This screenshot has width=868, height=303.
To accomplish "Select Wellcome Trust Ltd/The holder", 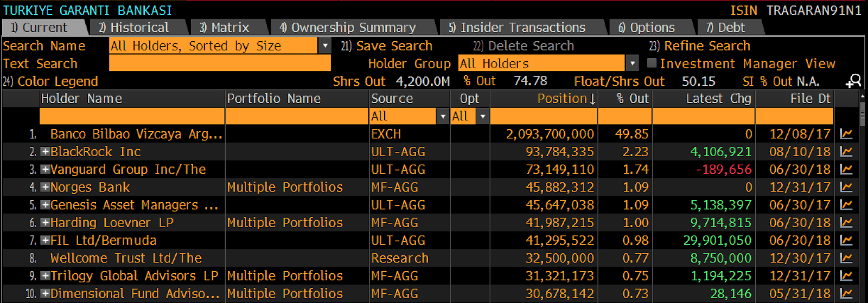I will pyautogui.click(x=126, y=258).
